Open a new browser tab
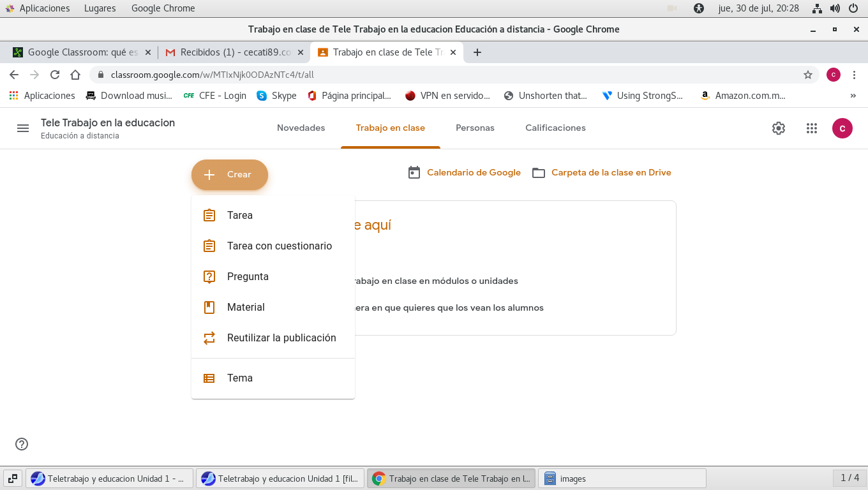This screenshot has height=490, width=868. [477, 52]
